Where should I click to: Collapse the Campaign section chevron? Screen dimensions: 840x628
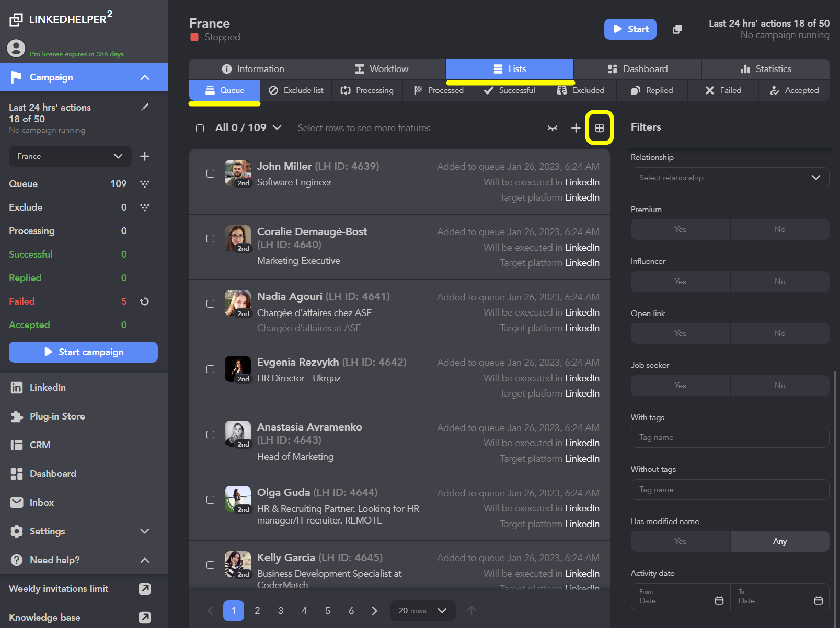[x=145, y=77]
